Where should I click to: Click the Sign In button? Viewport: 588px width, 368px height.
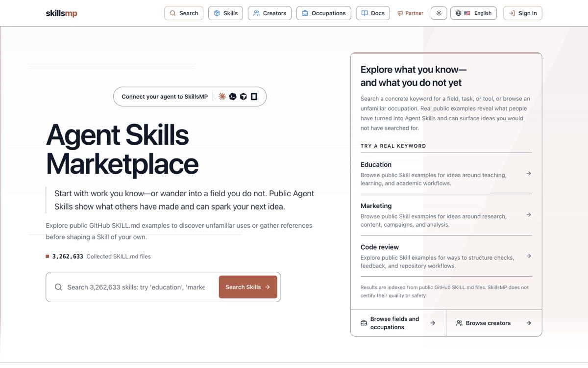pos(523,13)
